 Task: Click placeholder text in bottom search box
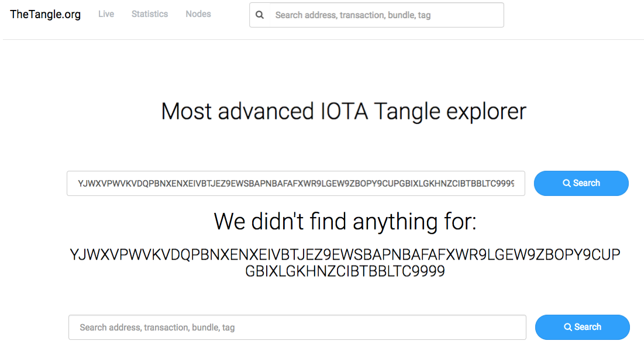[157, 328]
